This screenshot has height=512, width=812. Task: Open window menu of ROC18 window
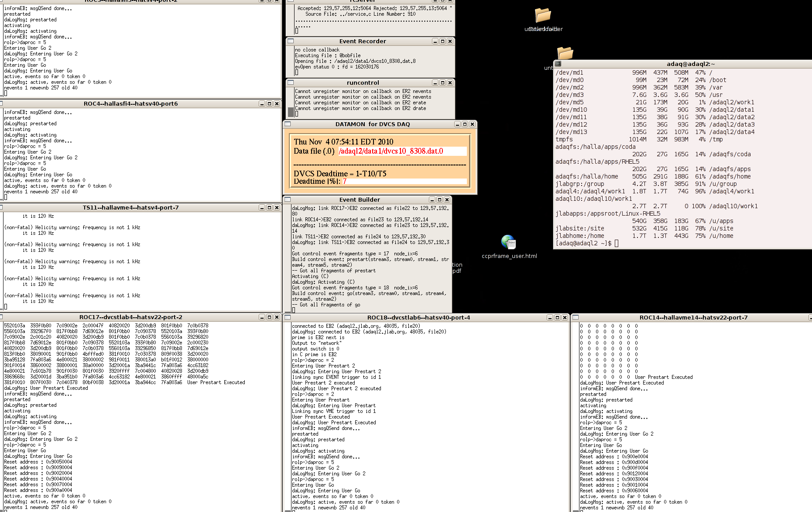coord(288,317)
